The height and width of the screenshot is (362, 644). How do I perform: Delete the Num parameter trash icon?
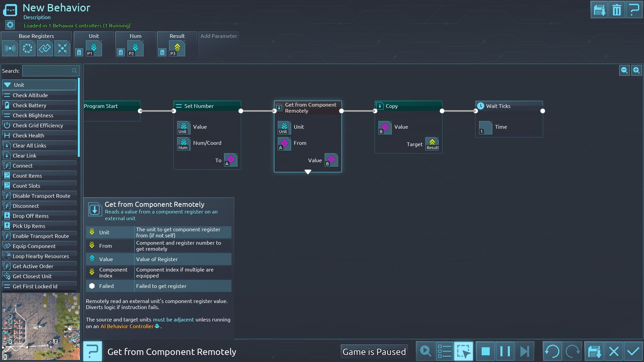tap(121, 52)
